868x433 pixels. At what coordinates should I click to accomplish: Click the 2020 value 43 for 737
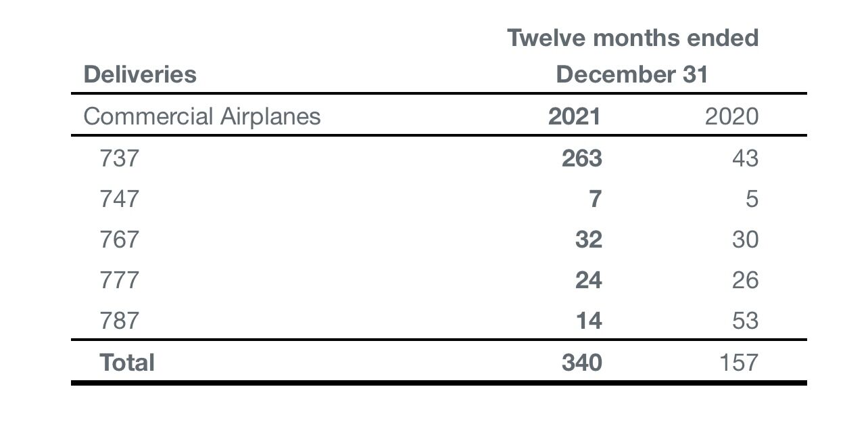[x=745, y=158]
